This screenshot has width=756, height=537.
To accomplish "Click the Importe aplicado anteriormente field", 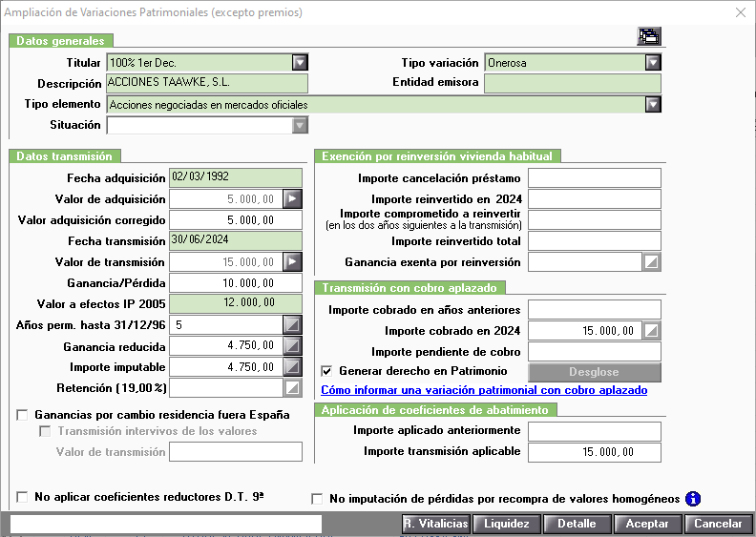I will pos(595,431).
